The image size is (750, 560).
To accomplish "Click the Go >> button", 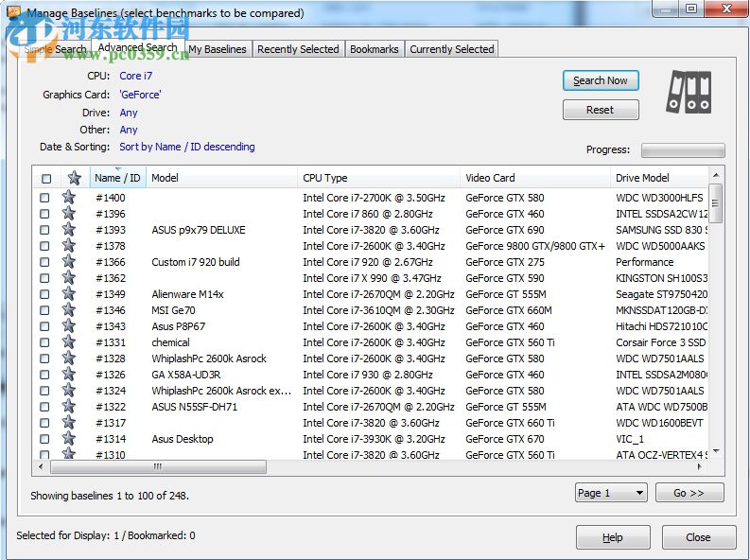I will pyautogui.click(x=689, y=493).
